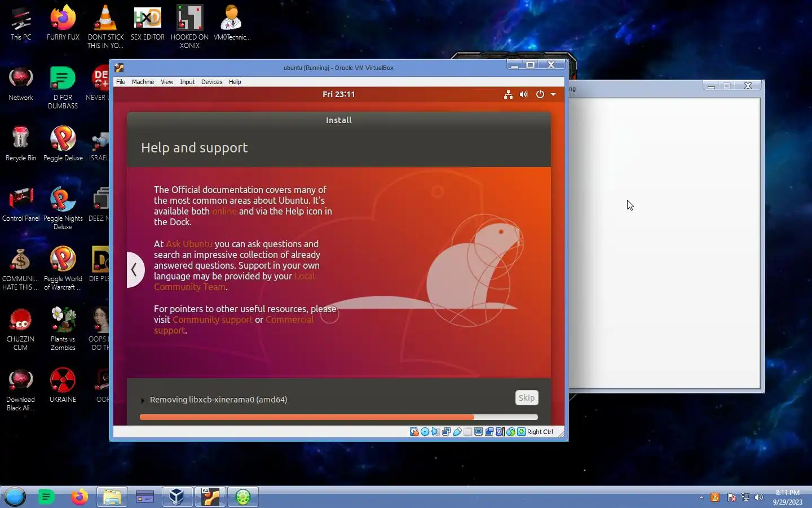Expand the installation details disclosure triangle
The width and height of the screenshot is (812, 508).
point(143,400)
